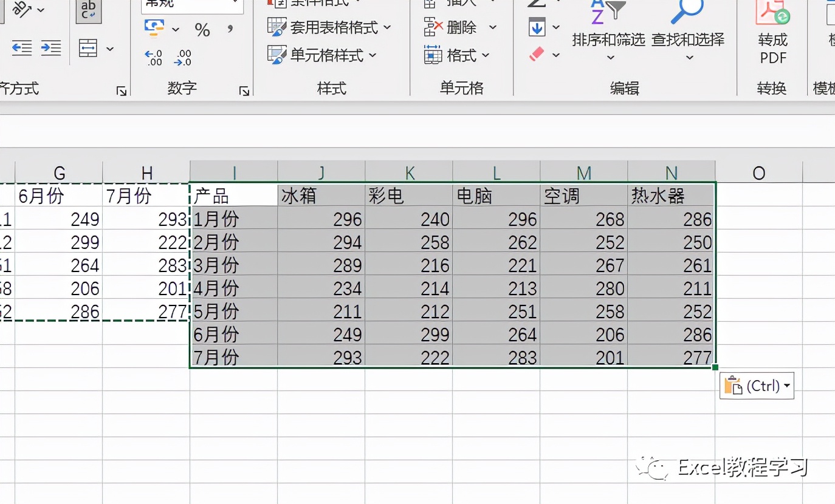This screenshot has width=835, height=504.
Task: Click 7月份 header cell in column H
Action: 146,195
